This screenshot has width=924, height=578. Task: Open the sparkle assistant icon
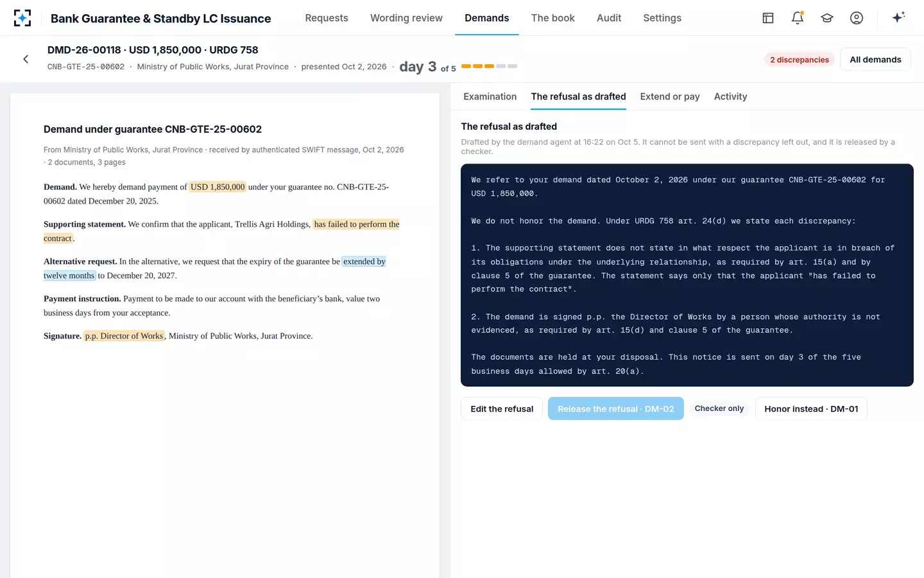tap(898, 17)
